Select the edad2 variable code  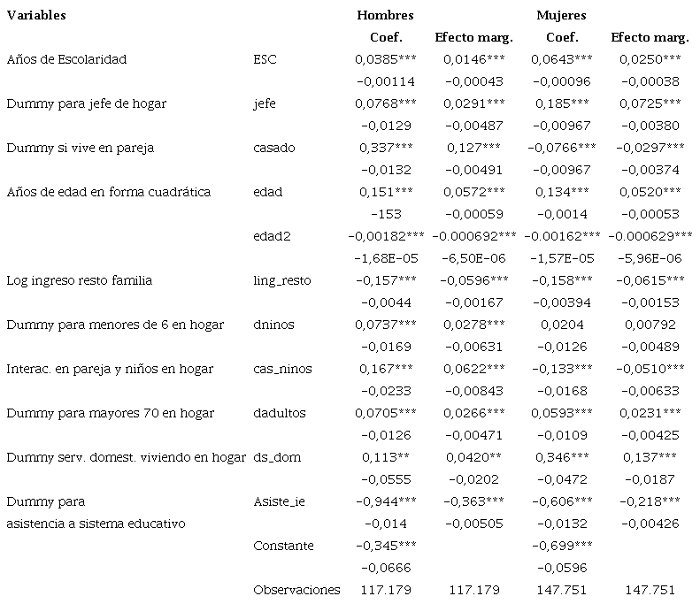(271, 236)
